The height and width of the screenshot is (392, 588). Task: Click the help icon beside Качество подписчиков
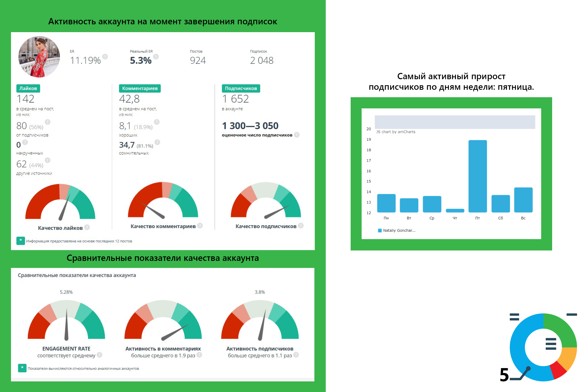301,226
